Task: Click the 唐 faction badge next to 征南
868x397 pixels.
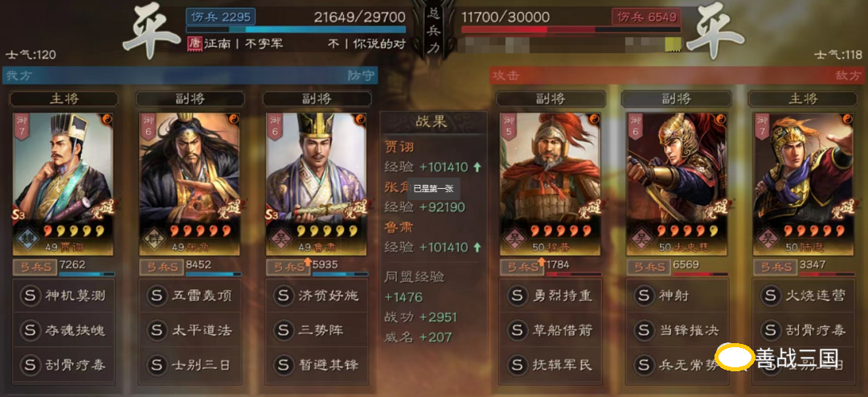Action: point(194,43)
